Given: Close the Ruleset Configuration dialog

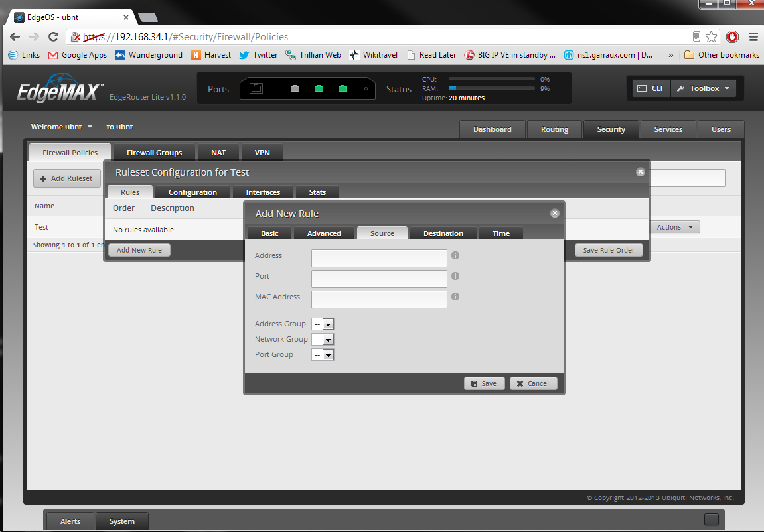Looking at the screenshot, I should pos(640,172).
